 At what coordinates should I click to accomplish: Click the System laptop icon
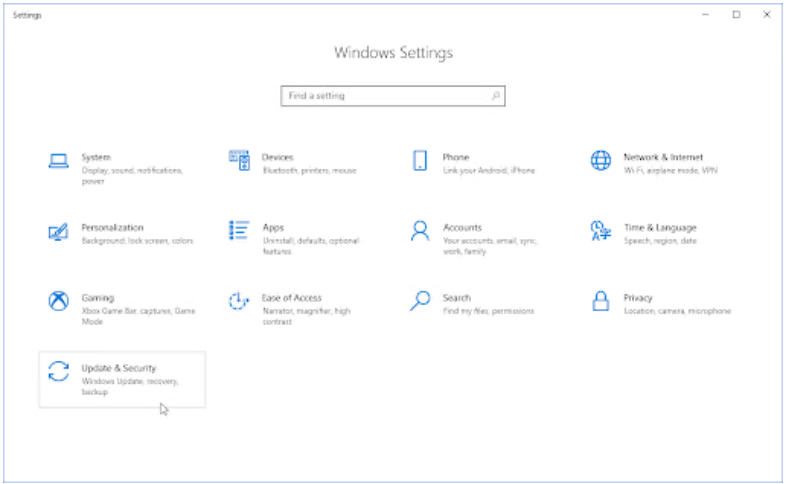[59, 161]
